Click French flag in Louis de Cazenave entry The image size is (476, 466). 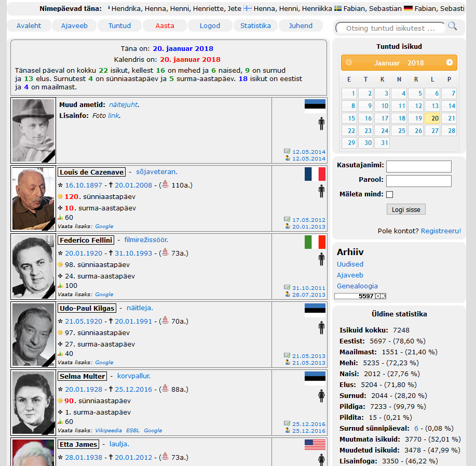point(315,174)
